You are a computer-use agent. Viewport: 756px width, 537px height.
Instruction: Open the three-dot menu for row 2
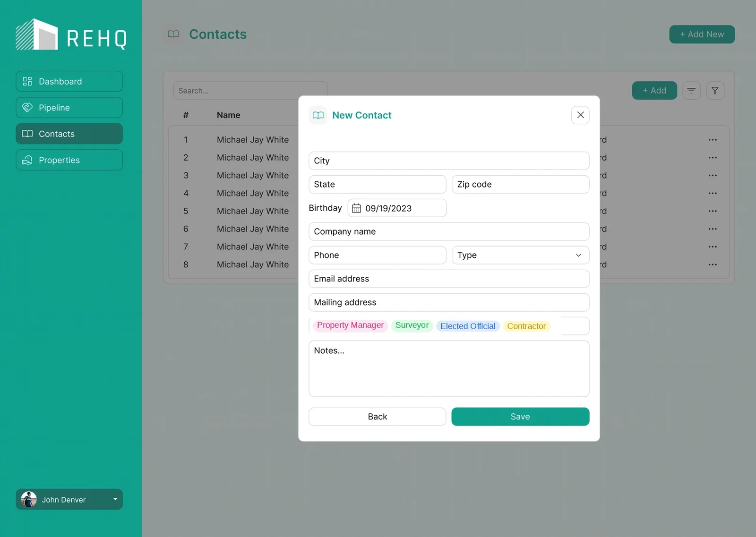(x=713, y=158)
